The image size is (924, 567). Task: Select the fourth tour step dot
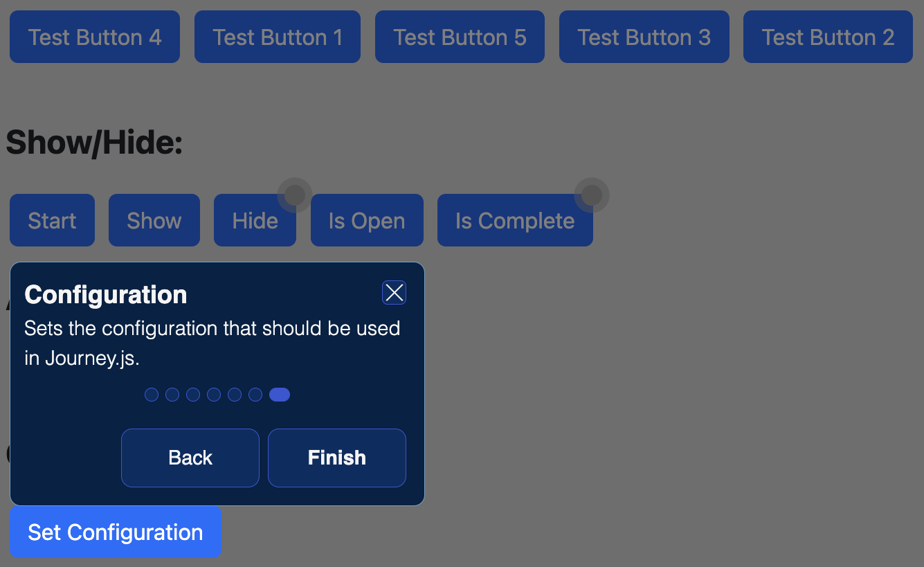(214, 395)
